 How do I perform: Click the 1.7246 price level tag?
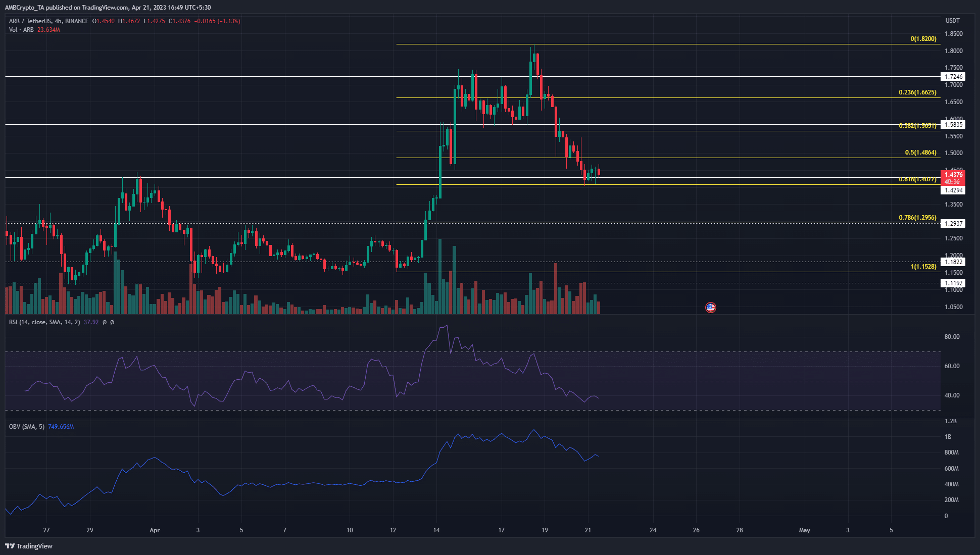[x=953, y=77]
